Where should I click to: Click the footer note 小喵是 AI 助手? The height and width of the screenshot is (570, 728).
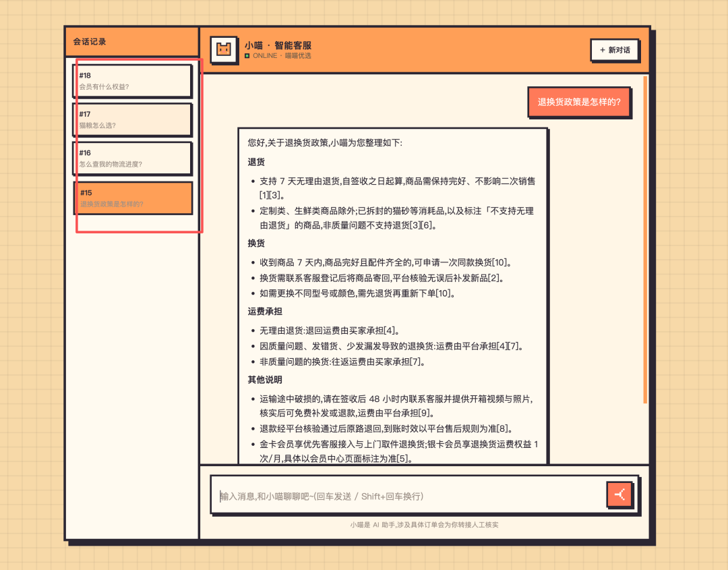coord(425,525)
